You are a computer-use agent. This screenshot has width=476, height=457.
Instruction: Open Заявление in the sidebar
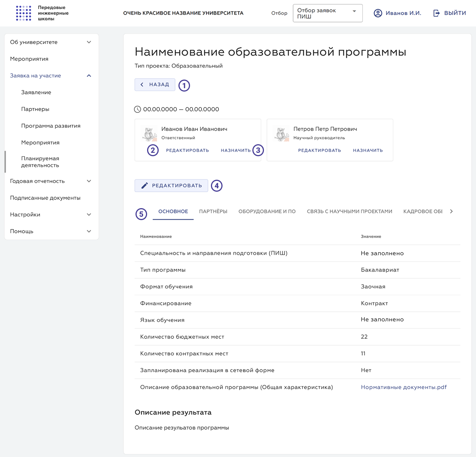36,92
